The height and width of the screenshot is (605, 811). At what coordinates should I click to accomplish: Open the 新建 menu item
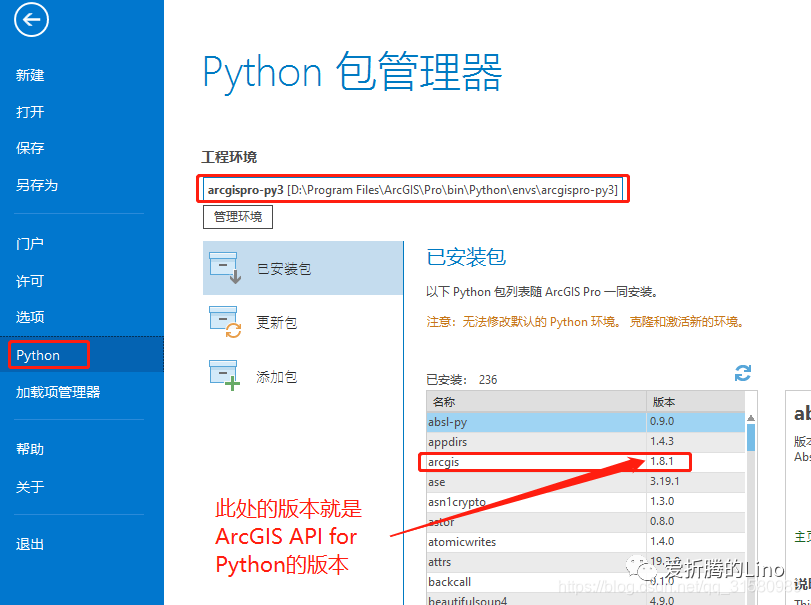pos(30,75)
